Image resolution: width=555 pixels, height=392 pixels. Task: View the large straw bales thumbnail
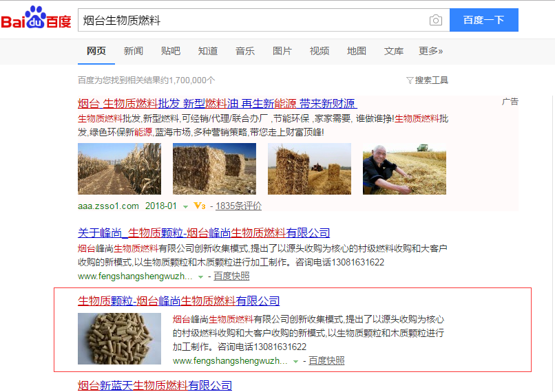coord(214,168)
